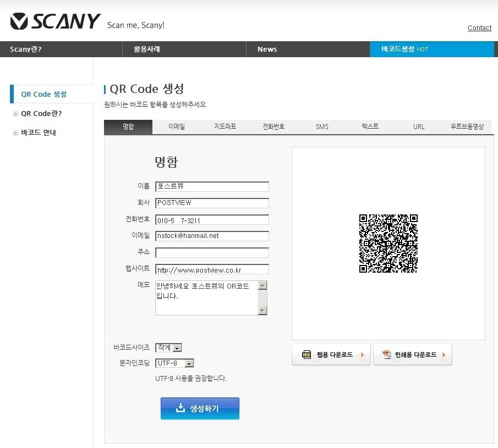Open the Contact link
This screenshot has height=448, width=498.
[479, 28]
